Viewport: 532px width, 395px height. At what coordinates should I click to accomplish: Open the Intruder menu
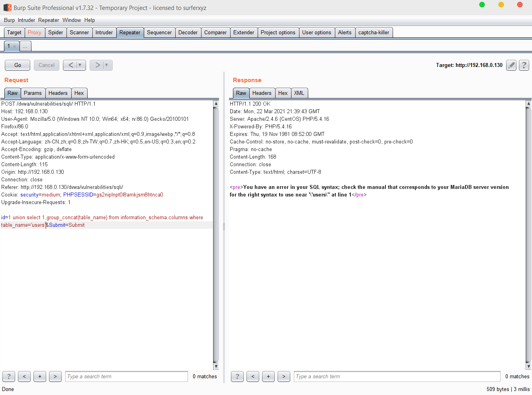tap(26, 20)
